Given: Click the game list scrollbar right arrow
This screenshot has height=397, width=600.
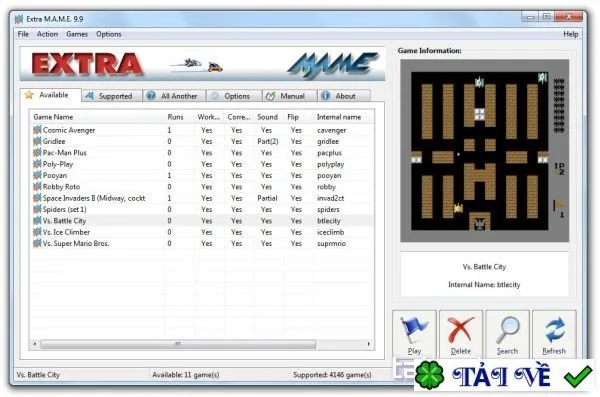Looking at the screenshot, I should [368, 344].
